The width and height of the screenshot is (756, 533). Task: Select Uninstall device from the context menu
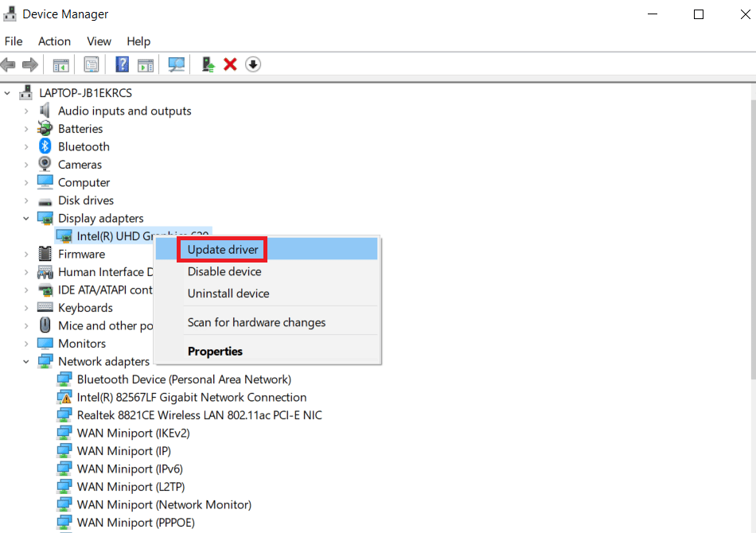click(228, 294)
